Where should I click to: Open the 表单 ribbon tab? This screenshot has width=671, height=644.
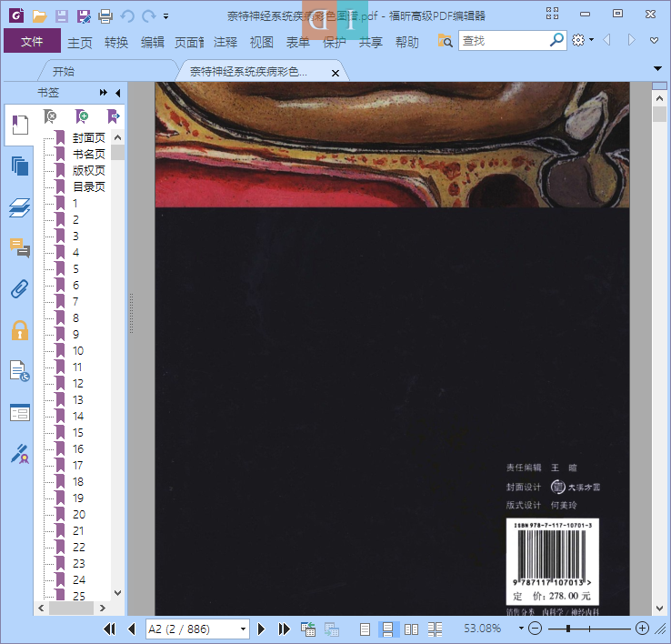point(298,42)
